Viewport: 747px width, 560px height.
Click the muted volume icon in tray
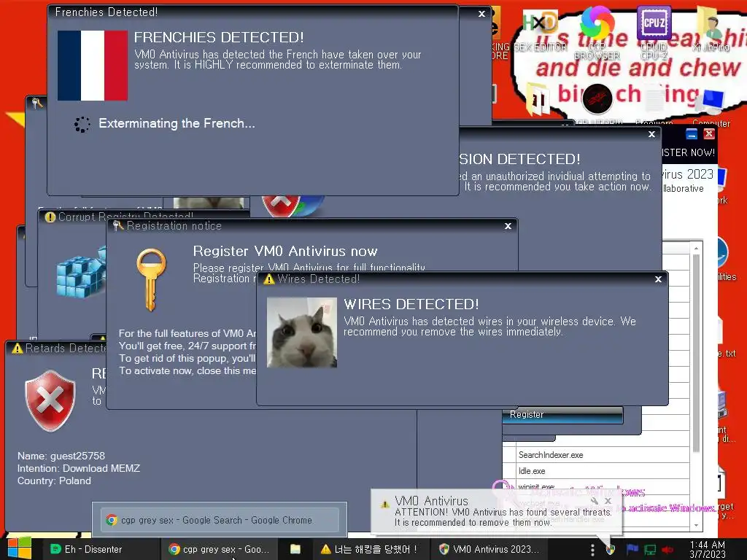pos(667,550)
